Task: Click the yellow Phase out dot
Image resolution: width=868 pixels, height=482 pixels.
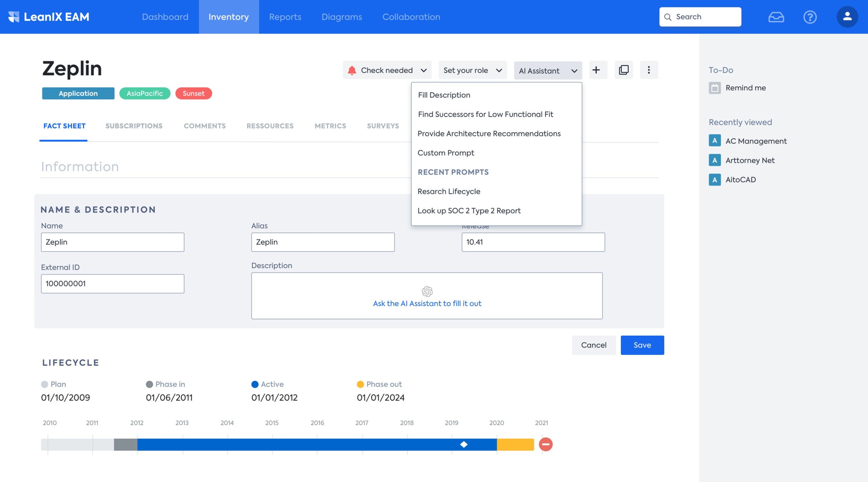Action: coord(360,384)
